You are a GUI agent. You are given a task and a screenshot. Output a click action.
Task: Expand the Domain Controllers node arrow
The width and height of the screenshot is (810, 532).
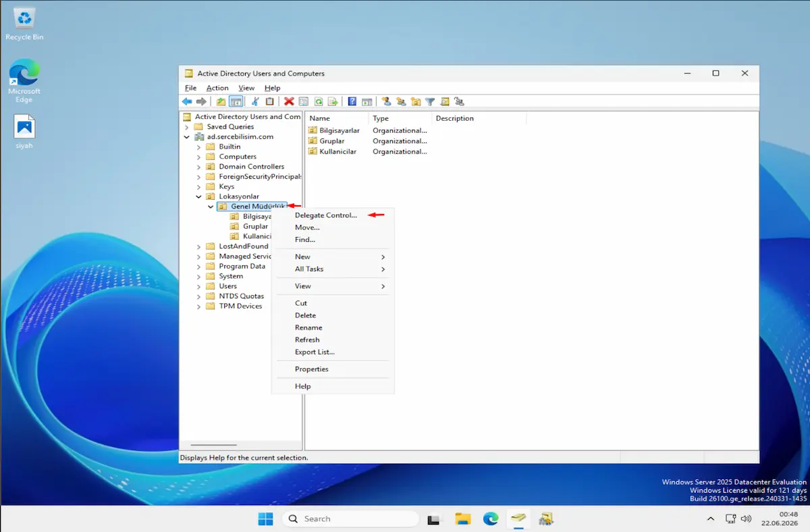(x=199, y=167)
